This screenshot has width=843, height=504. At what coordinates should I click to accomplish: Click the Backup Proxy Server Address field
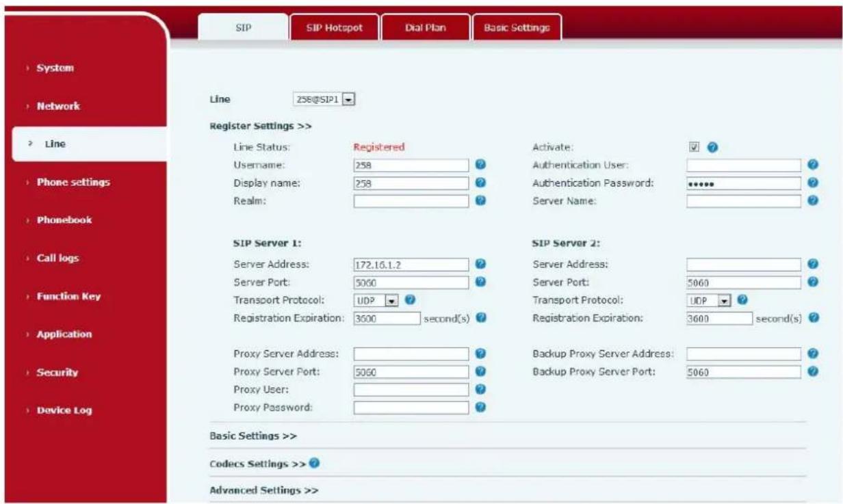pyautogui.click(x=744, y=354)
